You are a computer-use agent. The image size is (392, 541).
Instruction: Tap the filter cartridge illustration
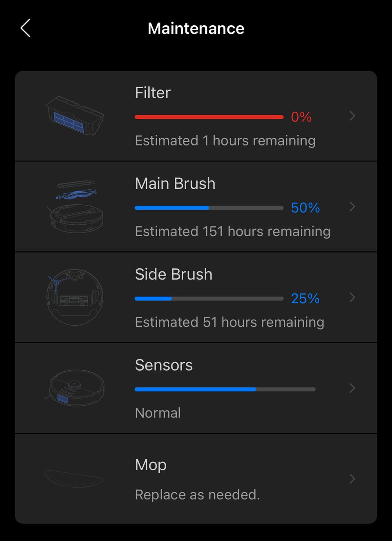[x=75, y=116]
